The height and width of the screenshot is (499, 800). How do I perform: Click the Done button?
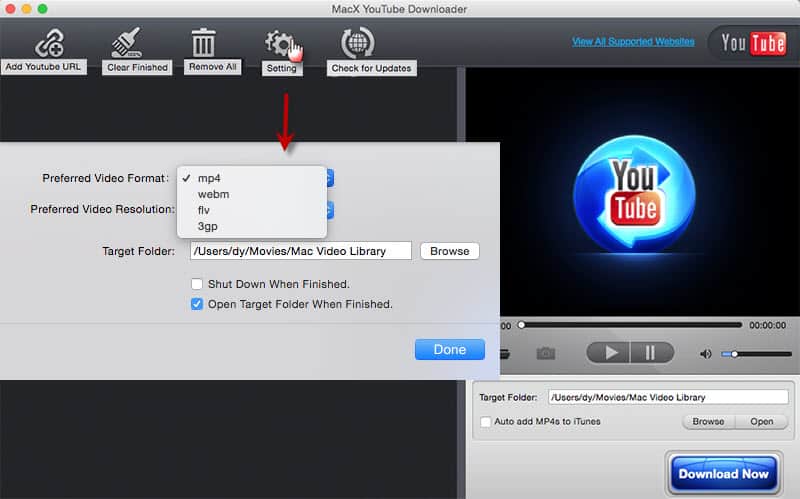[449, 350]
